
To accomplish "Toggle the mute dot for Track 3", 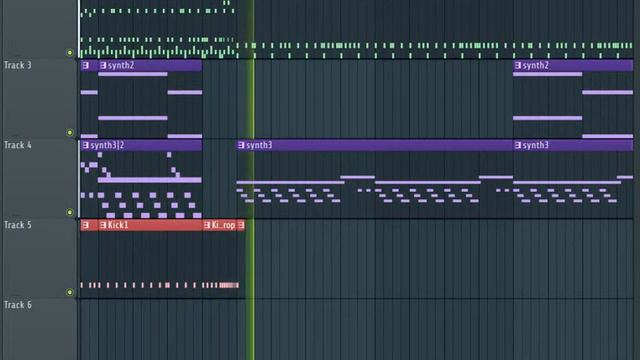I will pyautogui.click(x=70, y=133).
